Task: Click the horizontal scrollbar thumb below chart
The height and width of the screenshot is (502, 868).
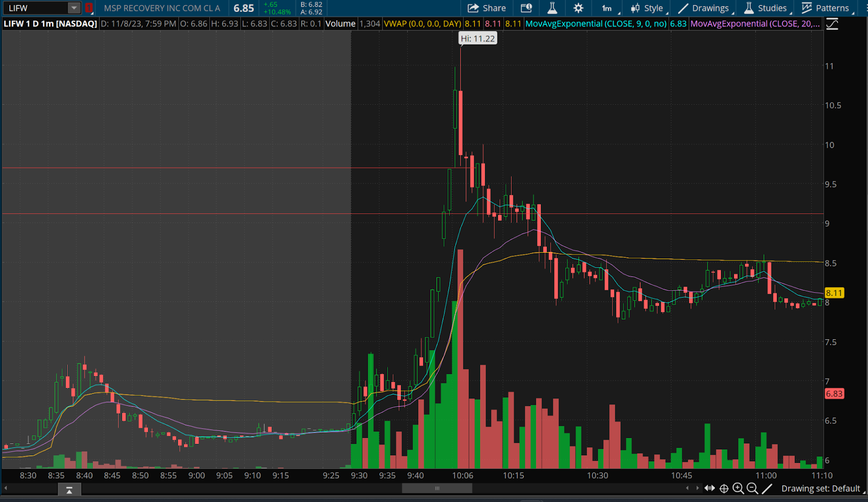Action: (x=437, y=488)
